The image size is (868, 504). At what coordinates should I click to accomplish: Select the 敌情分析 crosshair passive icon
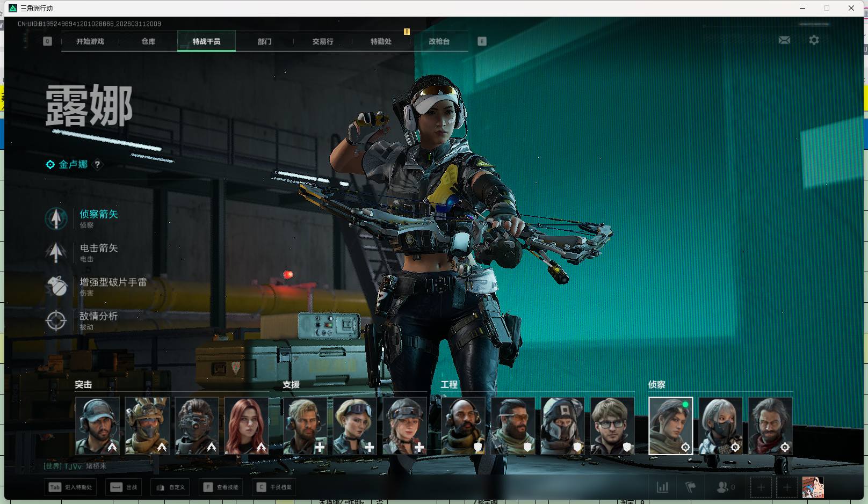[56, 320]
